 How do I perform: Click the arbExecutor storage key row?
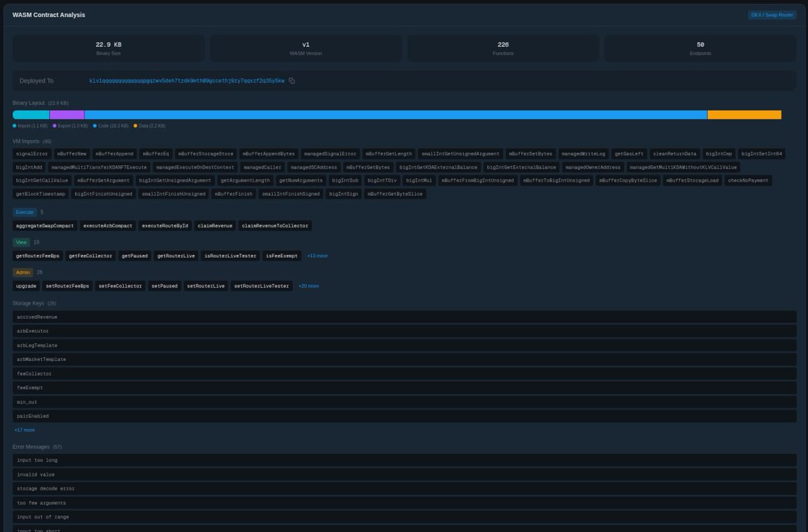pos(404,331)
